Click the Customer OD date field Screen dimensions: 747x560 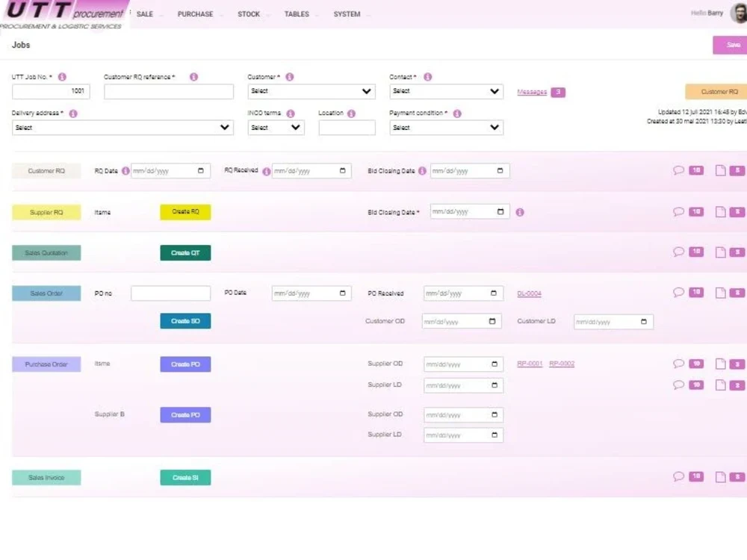pyautogui.click(x=462, y=321)
